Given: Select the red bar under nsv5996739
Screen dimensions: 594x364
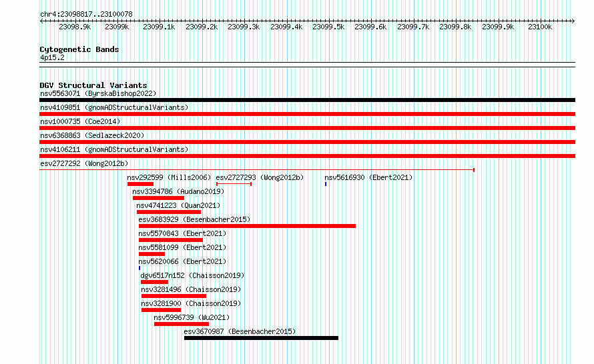Looking at the screenshot, I should click(182, 324).
